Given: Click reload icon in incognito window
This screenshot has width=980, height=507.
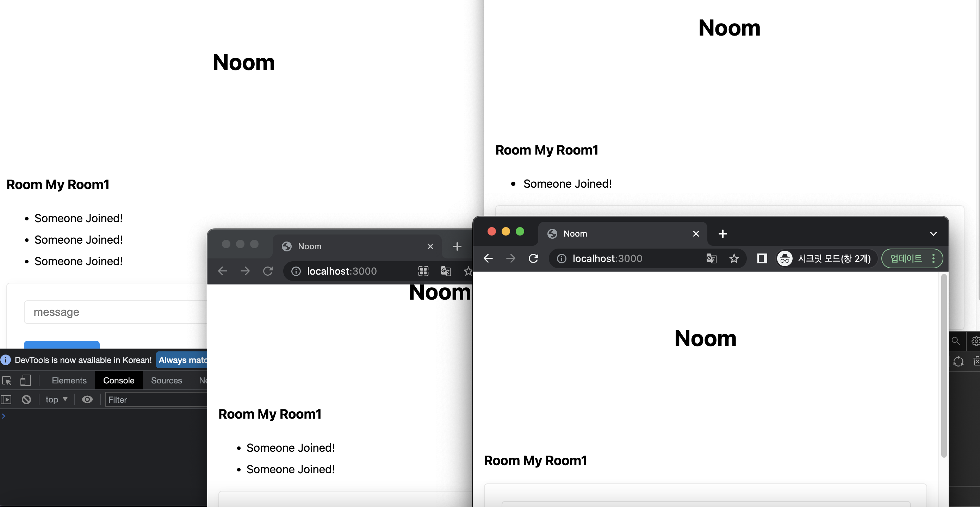Looking at the screenshot, I should (x=533, y=259).
